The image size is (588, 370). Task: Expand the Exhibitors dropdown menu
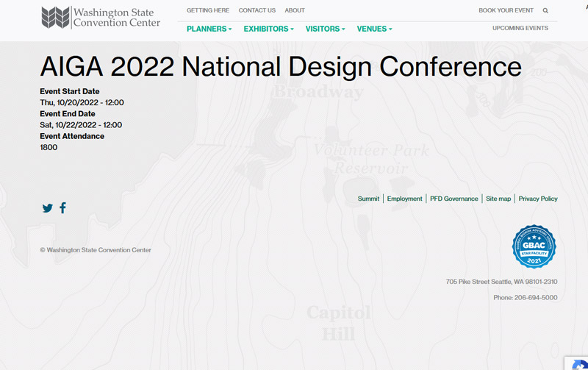tap(268, 29)
